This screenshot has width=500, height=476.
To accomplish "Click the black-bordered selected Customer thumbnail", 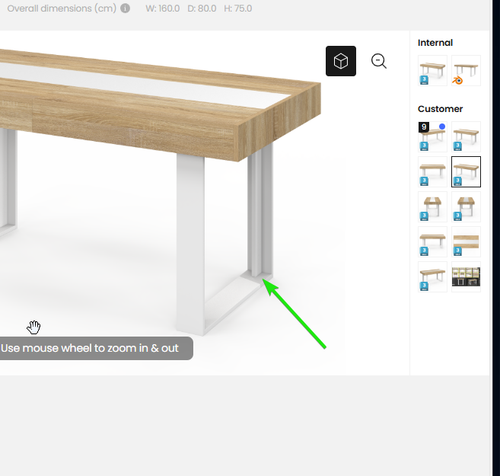I will tap(466, 172).
